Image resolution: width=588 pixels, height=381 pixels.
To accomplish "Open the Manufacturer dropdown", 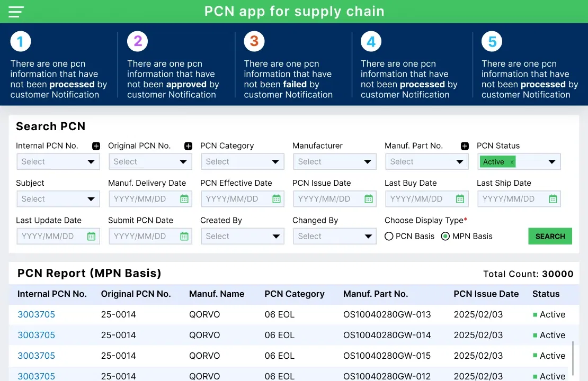I will pyautogui.click(x=334, y=161).
